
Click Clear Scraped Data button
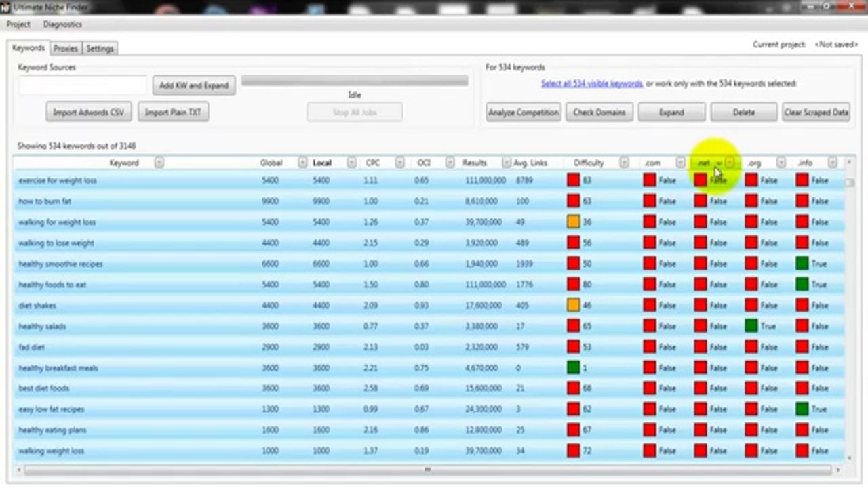tap(816, 113)
